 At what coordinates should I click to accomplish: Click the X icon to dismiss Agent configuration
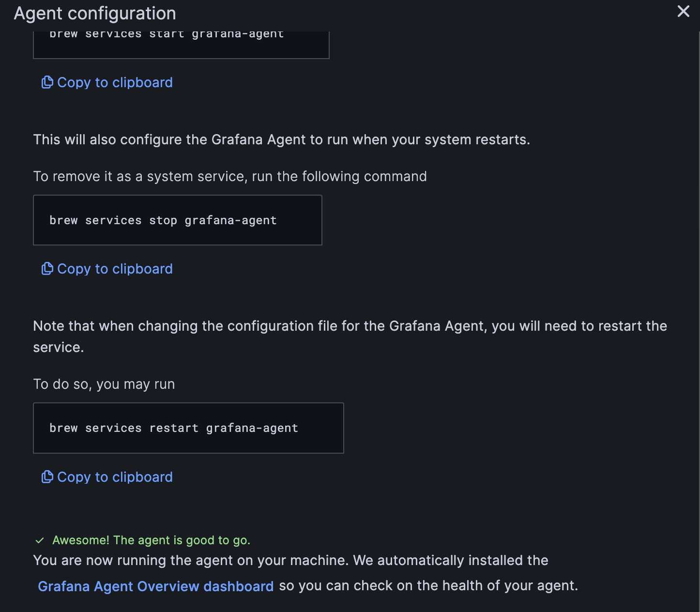(683, 11)
